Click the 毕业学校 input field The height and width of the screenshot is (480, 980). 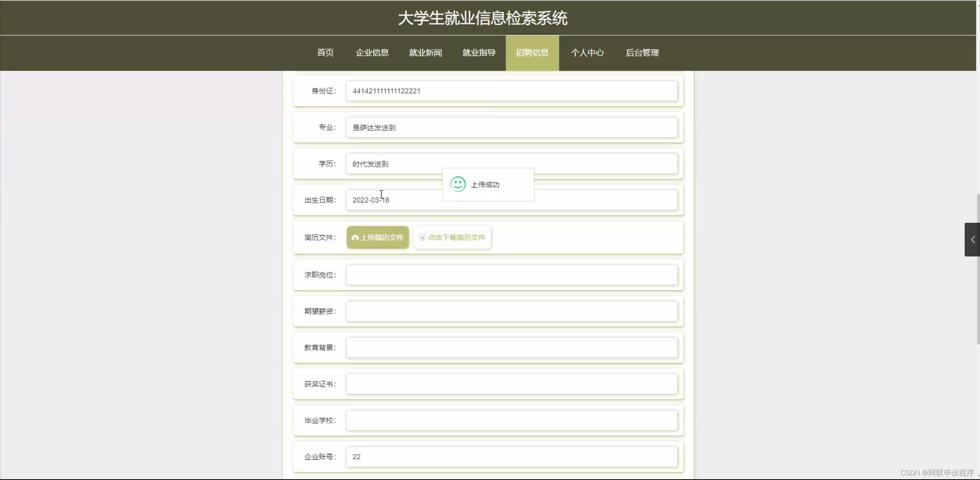click(511, 420)
